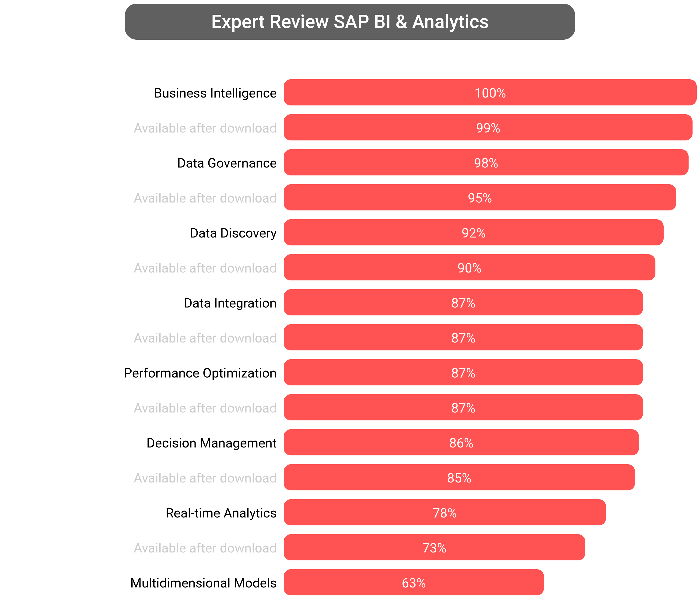Click the Multidimensional Models label
Image resolution: width=700 pixels, height=608 pixels.
click(x=203, y=583)
